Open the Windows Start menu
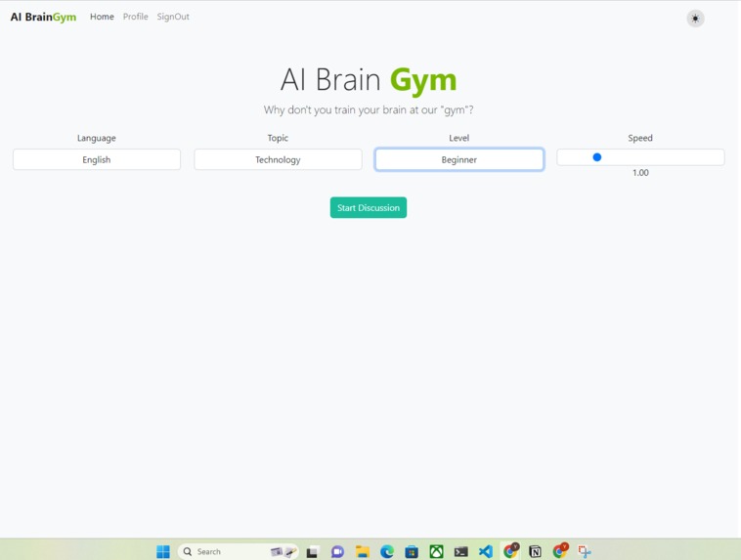 tap(163, 551)
